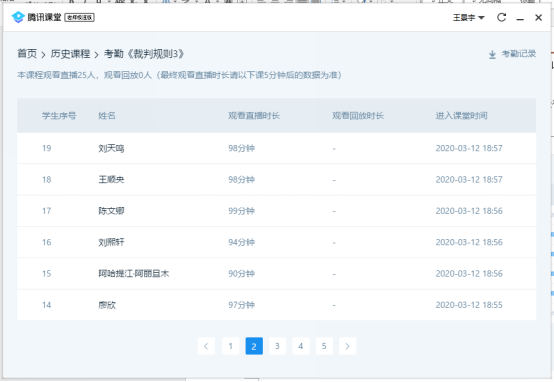This screenshot has width=554, height=382.
Task: Download the 考勤记录 file
Action: 512,54
